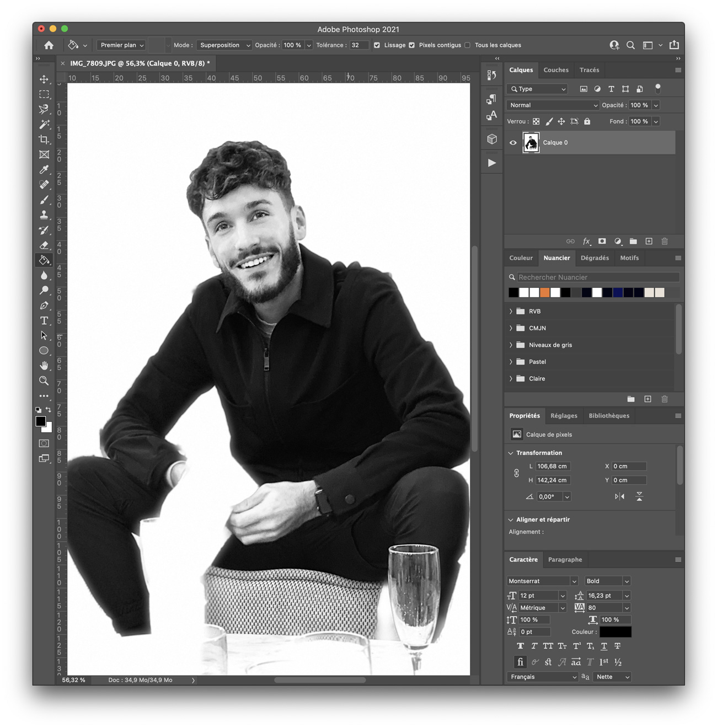The height and width of the screenshot is (728, 717).
Task: Open the layer styles fx menu
Action: click(x=586, y=241)
